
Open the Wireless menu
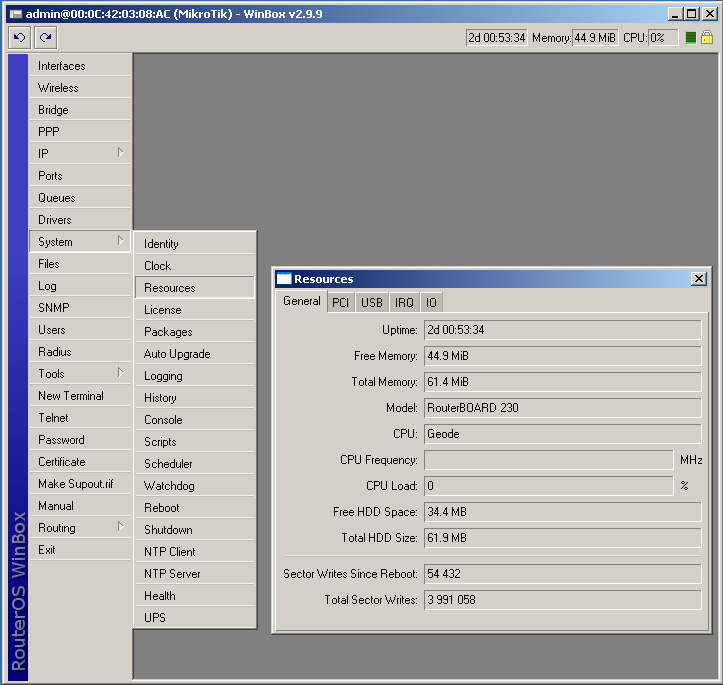pyautogui.click(x=80, y=88)
